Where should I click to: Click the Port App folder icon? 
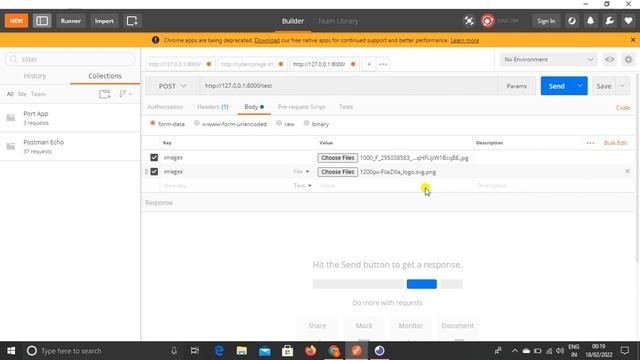pyautogui.click(x=11, y=118)
